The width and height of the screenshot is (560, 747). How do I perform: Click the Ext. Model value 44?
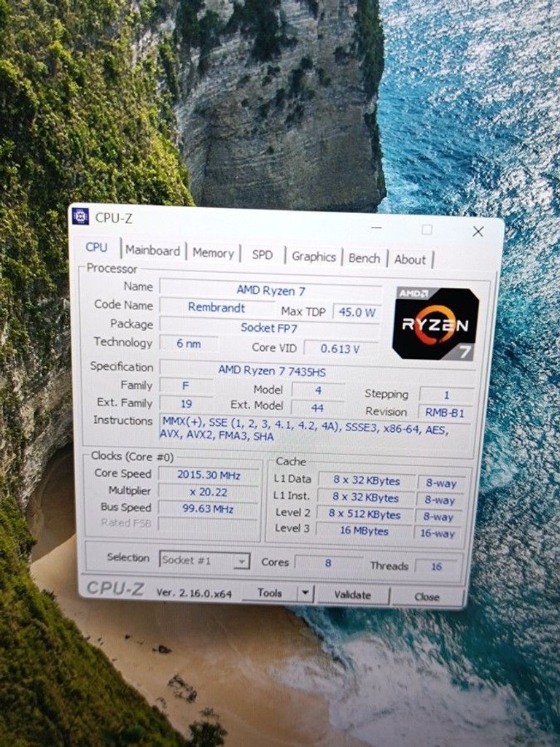[x=318, y=408]
